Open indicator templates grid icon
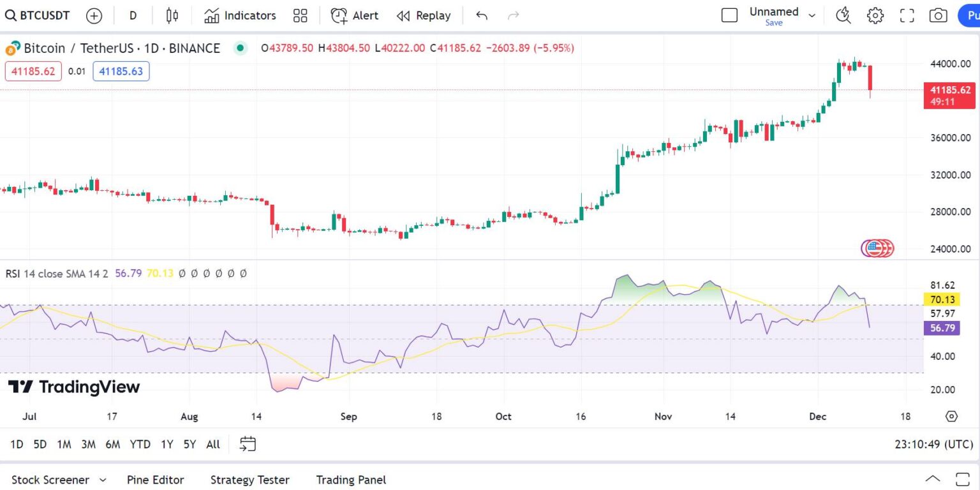Image resolution: width=980 pixels, height=490 pixels. tap(300, 15)
